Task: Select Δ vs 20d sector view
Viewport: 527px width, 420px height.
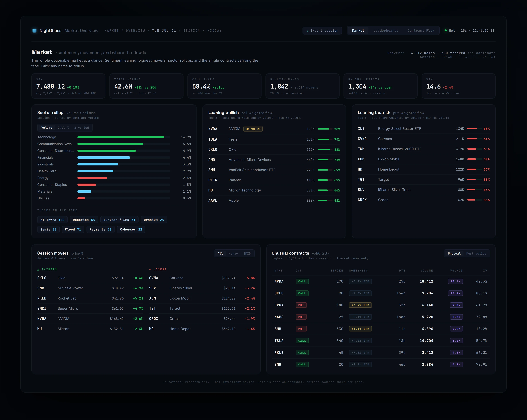Action: coord(82,128)
